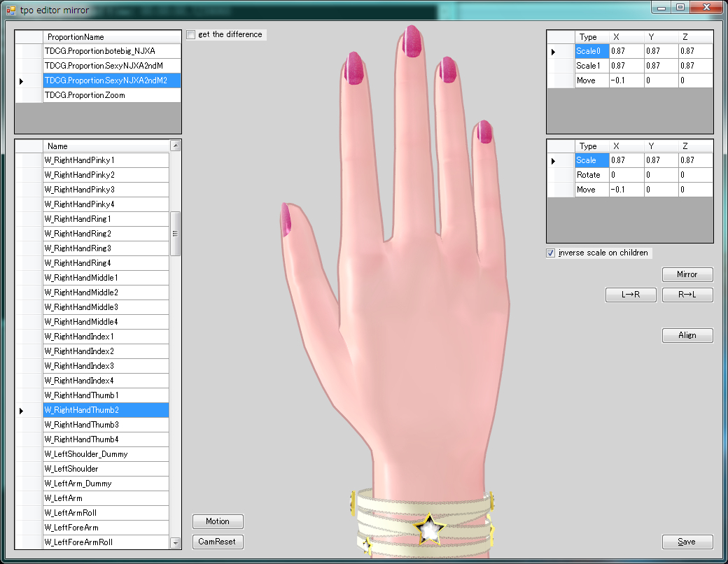
Task: Uncheck inverse scale on children
Action: pos(550,253)
